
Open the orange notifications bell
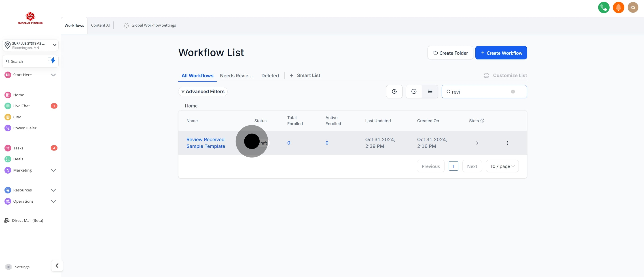618,8
